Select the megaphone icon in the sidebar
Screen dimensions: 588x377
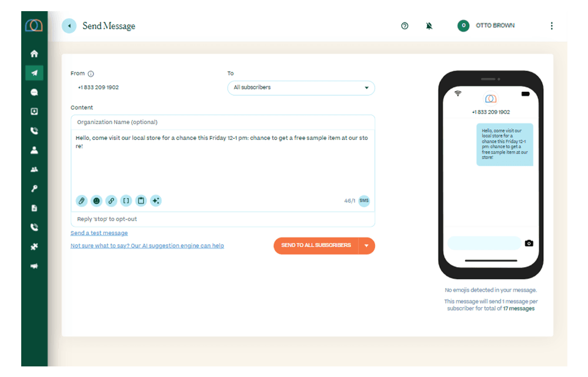(x=34, y=265)
